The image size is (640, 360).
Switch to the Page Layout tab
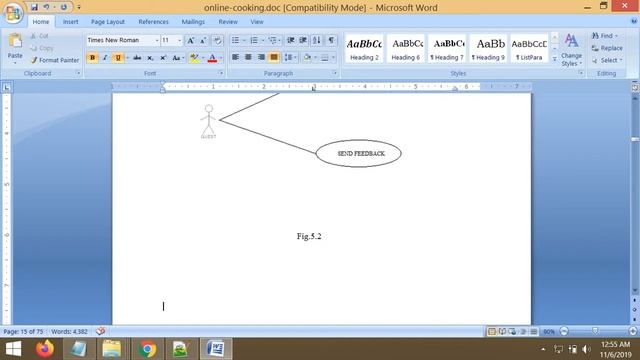tap(108, 22)
